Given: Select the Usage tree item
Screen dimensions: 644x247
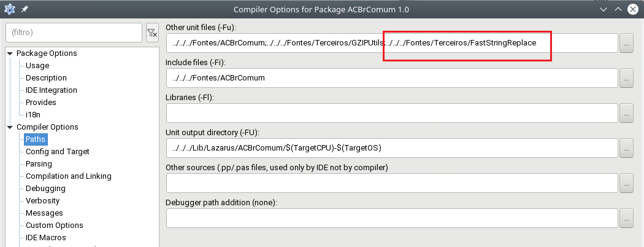Looking at the screenshot, I should tap(37, 66).
